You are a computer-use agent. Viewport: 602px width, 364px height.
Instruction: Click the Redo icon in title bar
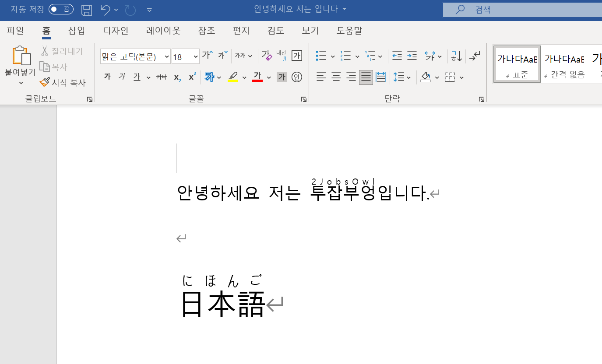(130, 9)
